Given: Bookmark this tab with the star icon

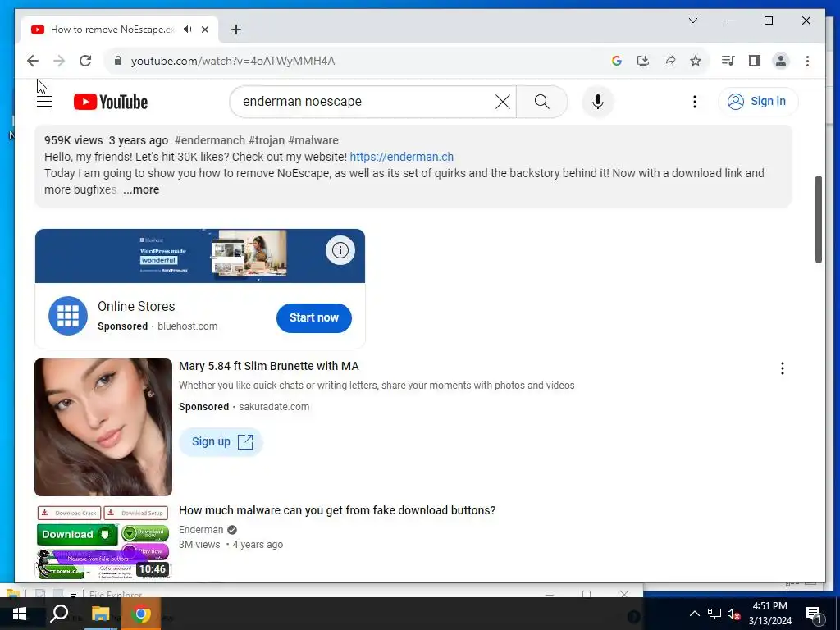Looking at the screenshot, I should coord(696,61).
